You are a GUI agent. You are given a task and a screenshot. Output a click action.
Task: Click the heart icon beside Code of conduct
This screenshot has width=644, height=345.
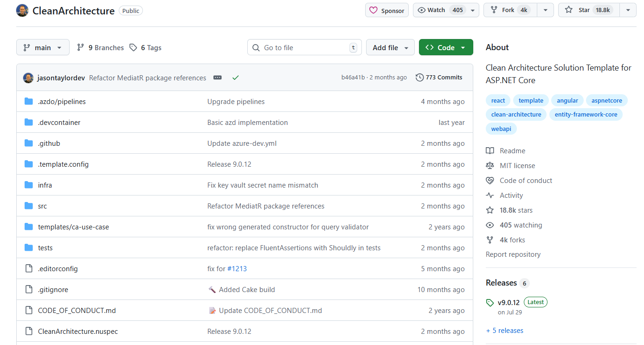point(490,180)
